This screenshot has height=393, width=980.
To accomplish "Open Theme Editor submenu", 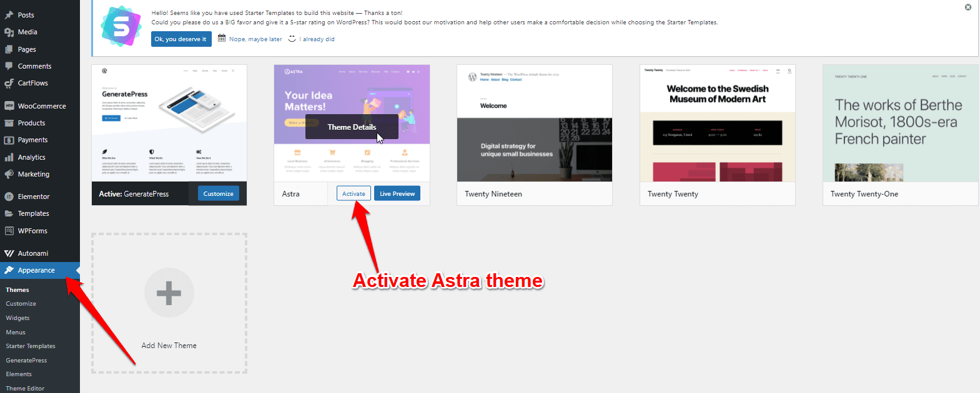I will point(25,389).
